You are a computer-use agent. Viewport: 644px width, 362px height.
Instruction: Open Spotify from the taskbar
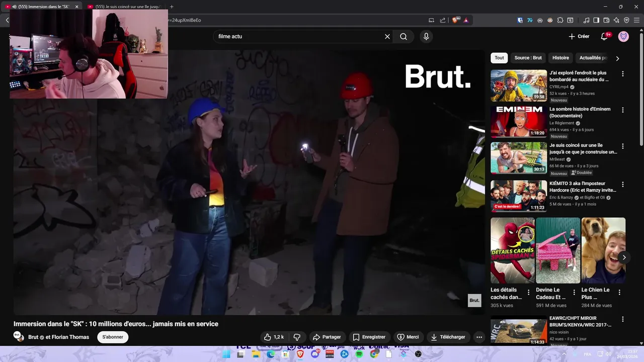tap(359, 354)
